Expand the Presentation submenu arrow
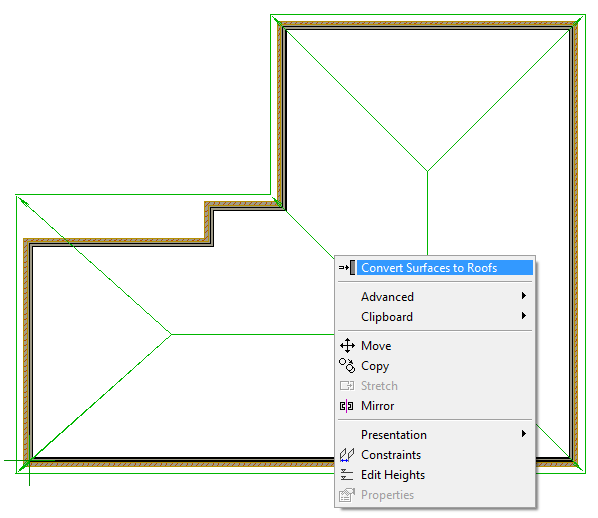Image resolution: width=598 pixels, height=518 pixels. [x=524, y=434]
